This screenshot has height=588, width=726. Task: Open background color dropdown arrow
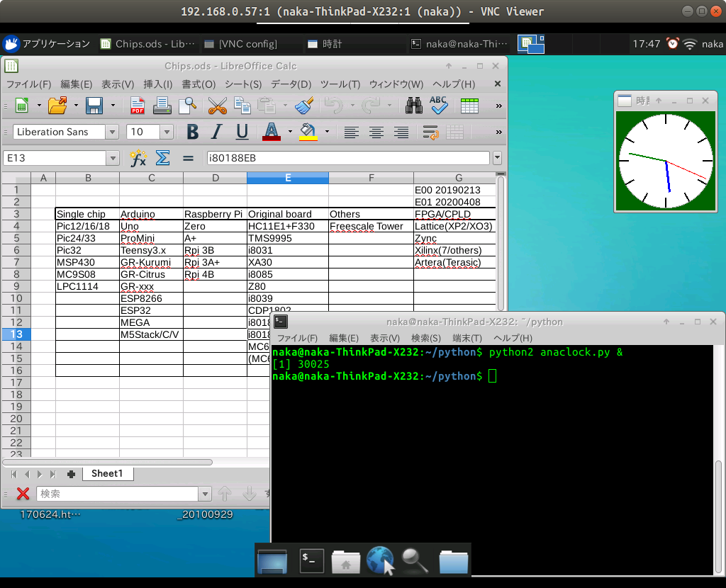tap(327, 132)
